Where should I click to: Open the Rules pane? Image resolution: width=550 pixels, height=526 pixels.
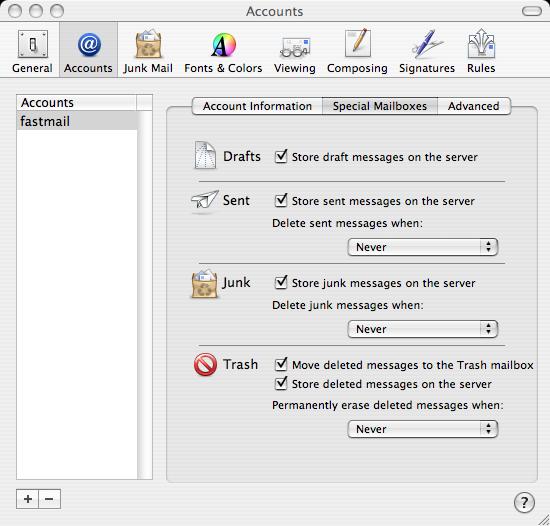481,51
